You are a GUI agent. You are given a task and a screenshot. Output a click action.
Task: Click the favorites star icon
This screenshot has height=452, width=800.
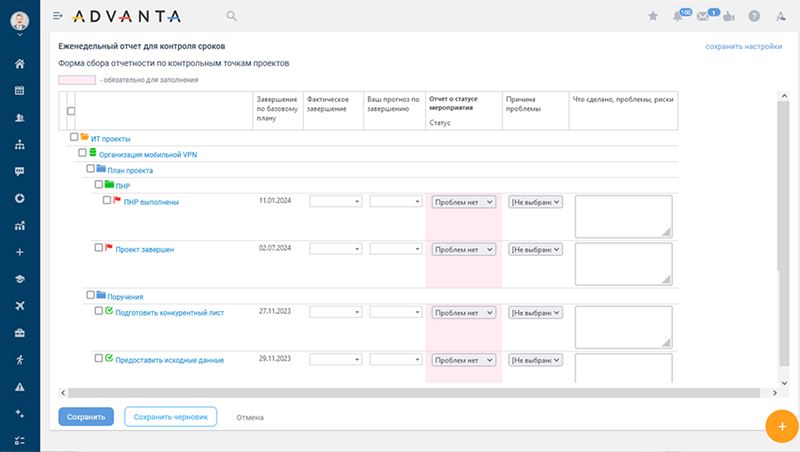point(653,16)
